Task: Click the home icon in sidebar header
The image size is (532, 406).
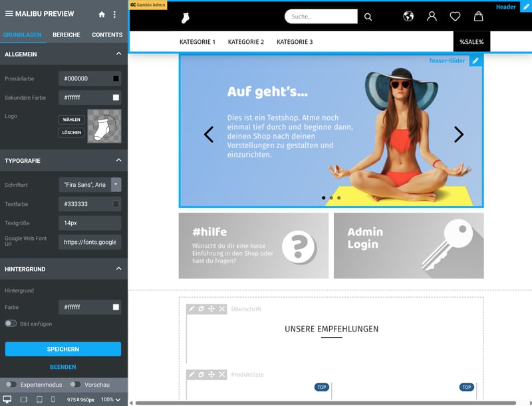Action: tap(102, 15)
